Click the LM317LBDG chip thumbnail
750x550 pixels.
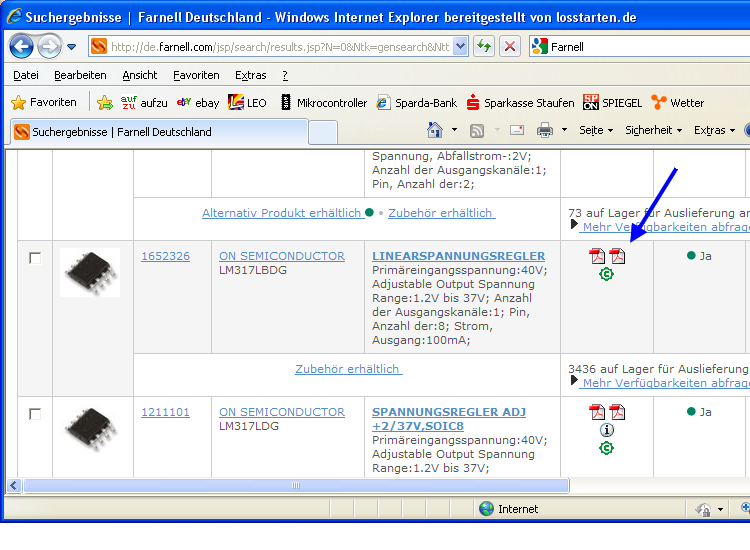(90, 273)
